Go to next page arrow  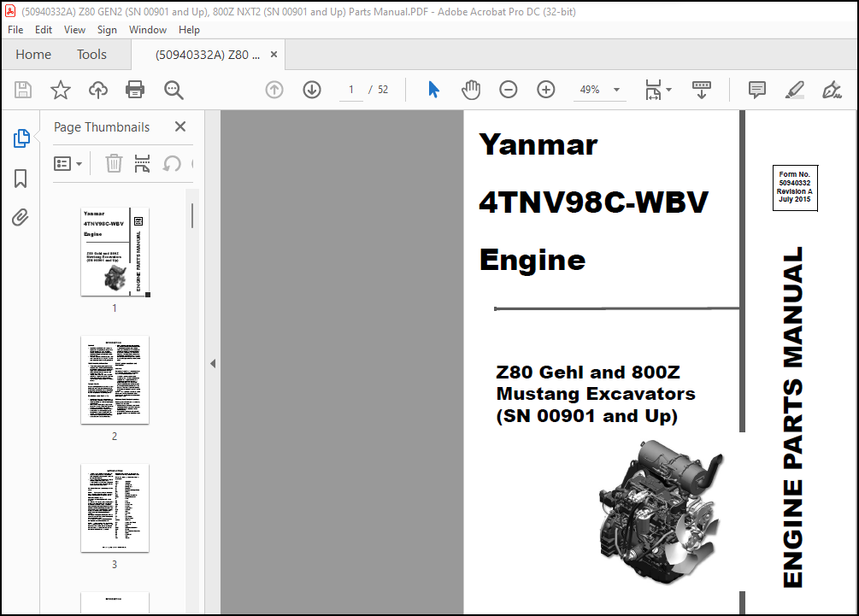(312, 89)
